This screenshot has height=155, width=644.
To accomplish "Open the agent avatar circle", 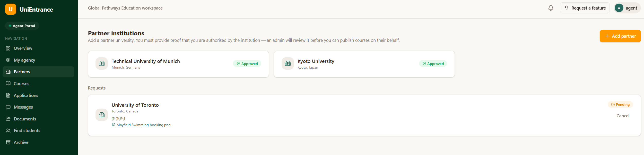I will (619, 8).
